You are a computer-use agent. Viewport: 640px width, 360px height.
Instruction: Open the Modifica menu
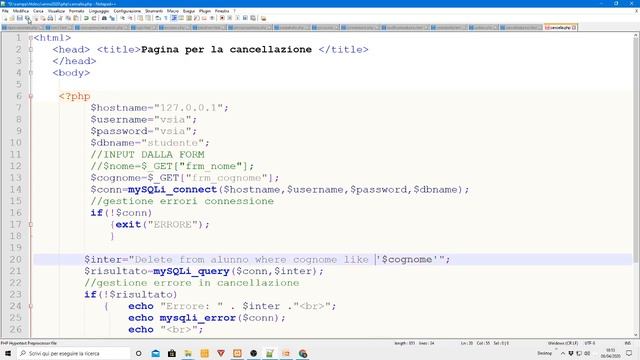click(20, 11)
